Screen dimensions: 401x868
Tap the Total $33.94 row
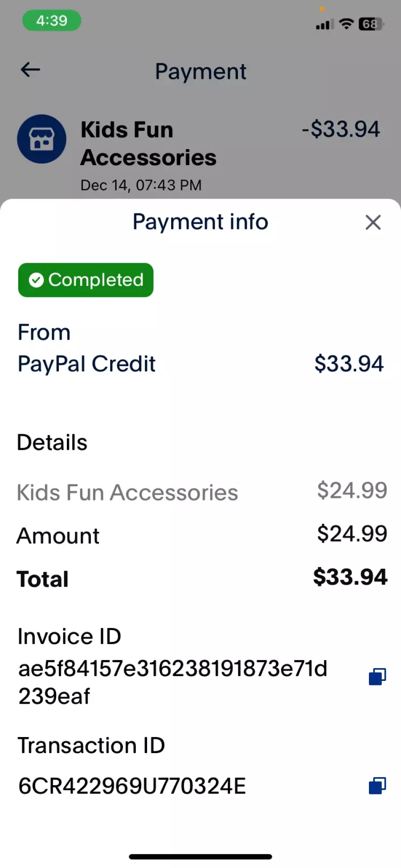pyautogui.click(x=202, y=578)
